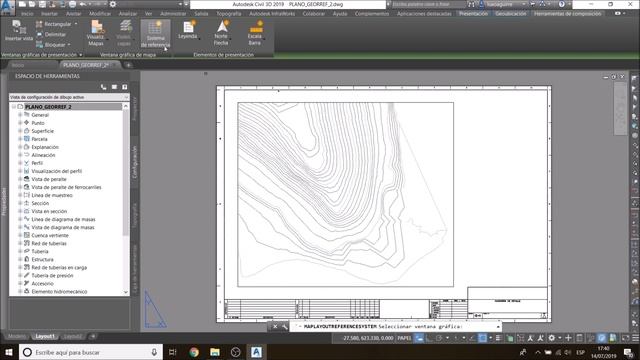Click the annotation plus icon in status bar
Image resolution: width=640 pixels, height=360 pixels.
coord(568,338)
